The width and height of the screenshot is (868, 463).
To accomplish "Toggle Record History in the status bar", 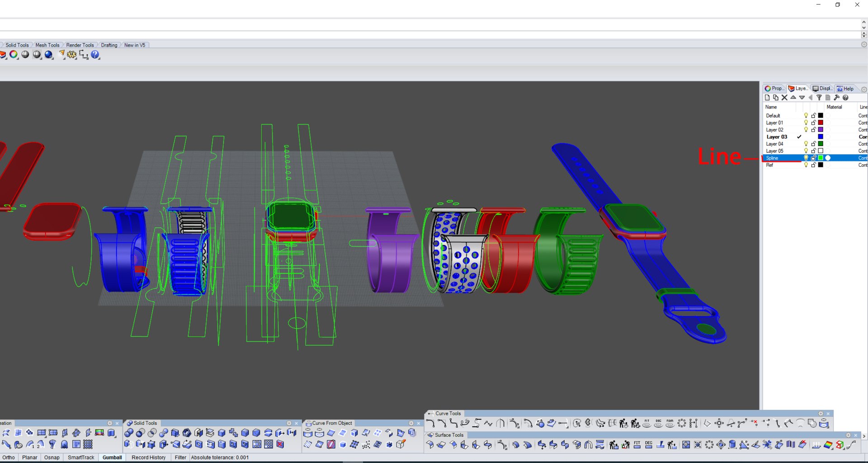I will (149, 458).
